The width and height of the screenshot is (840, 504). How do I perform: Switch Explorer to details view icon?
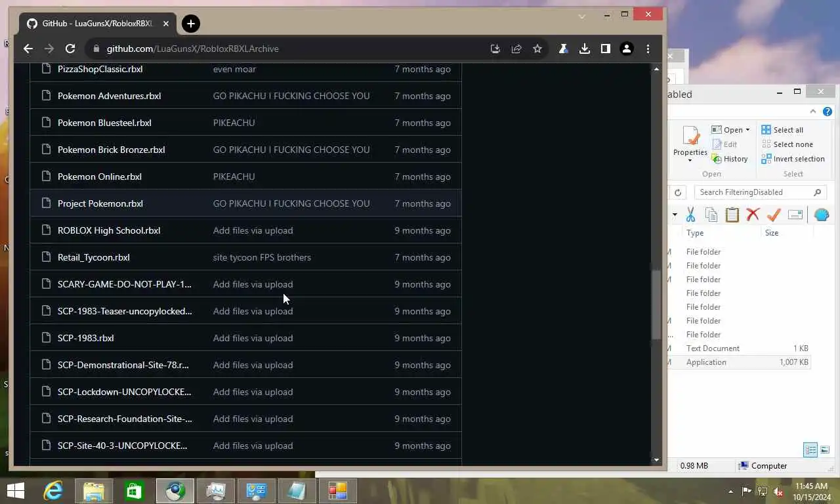(810, 450)
